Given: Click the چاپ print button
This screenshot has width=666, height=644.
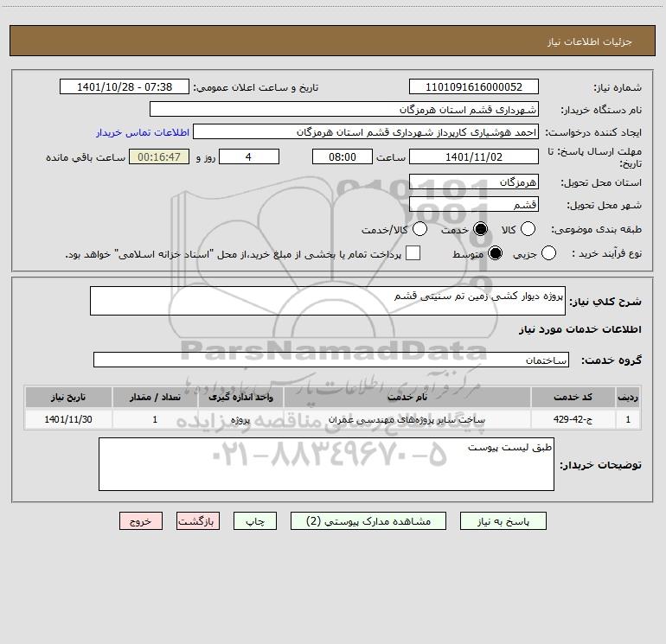Looking at the screenshot, I should tap(255, 521).
